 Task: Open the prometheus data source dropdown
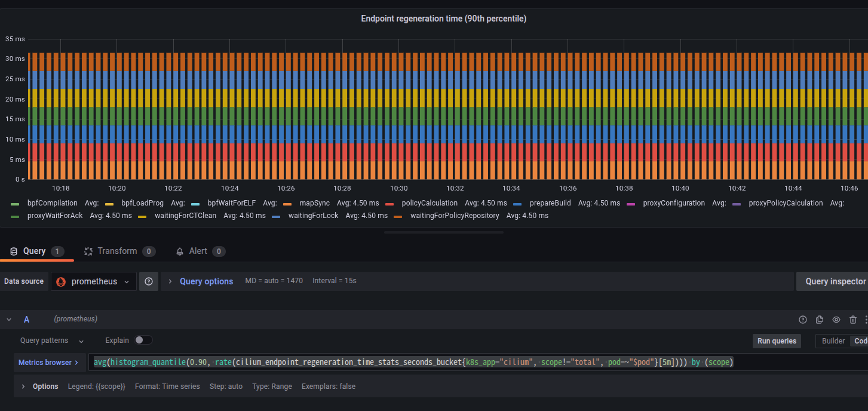(94, 281)
